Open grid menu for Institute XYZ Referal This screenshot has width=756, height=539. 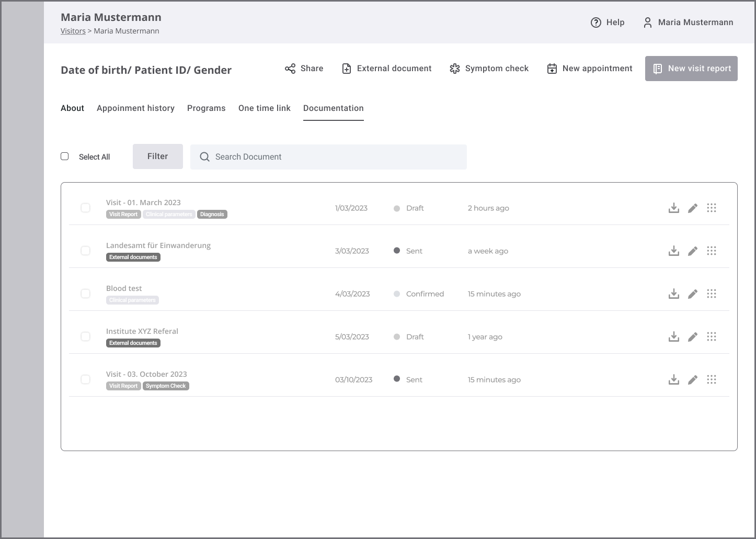(x=712, y=336)
